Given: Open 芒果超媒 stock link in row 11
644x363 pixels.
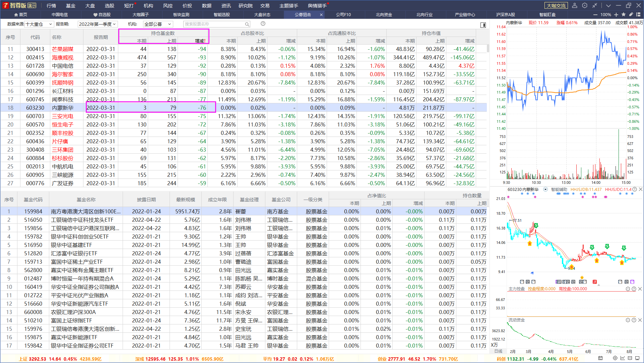Looking at the screenshot, I should [62, 49].
